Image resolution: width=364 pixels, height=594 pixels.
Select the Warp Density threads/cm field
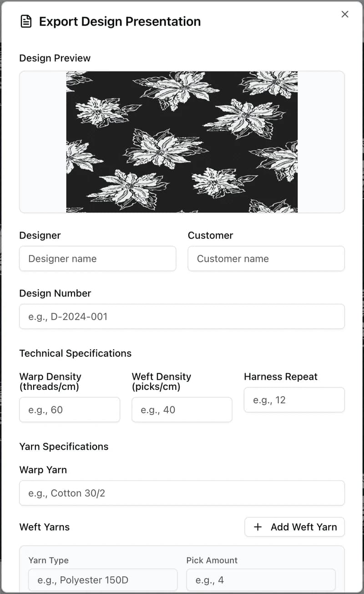[70, 410]
